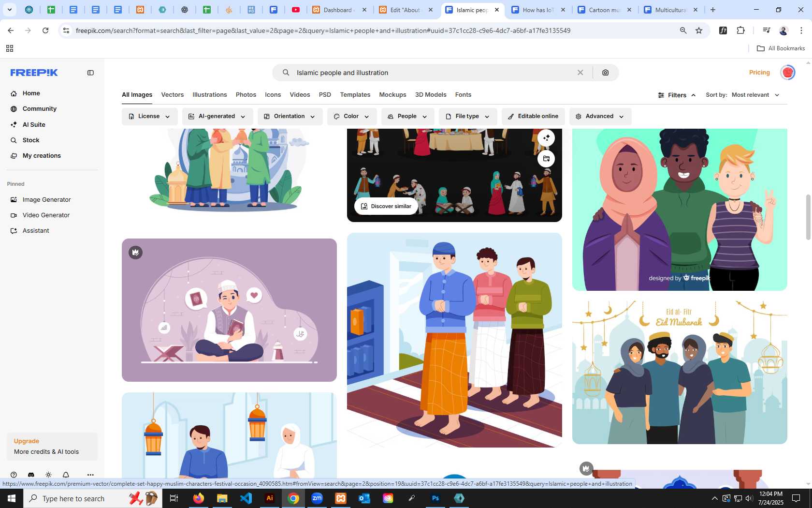Open three men praying illustration
812x508 pixels.
(x=454, y=340)
